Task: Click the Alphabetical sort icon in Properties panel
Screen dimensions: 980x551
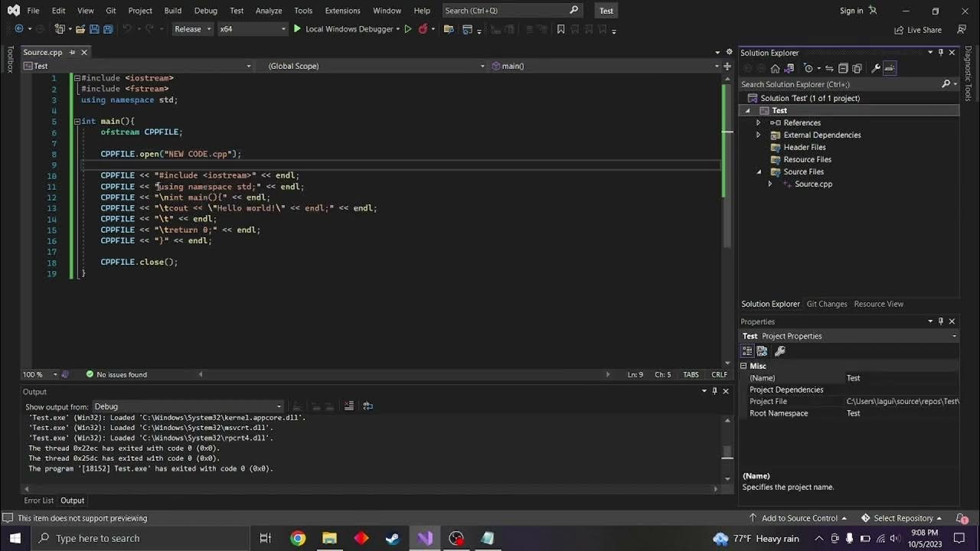Action: [x=763, y=350]
